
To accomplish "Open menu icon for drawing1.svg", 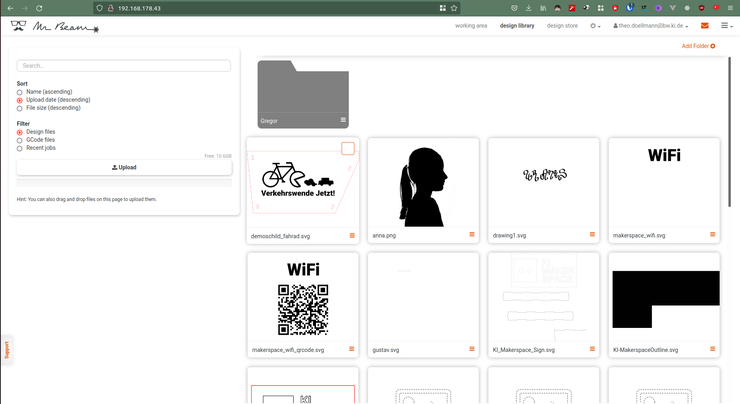I will tap(592, 235).
